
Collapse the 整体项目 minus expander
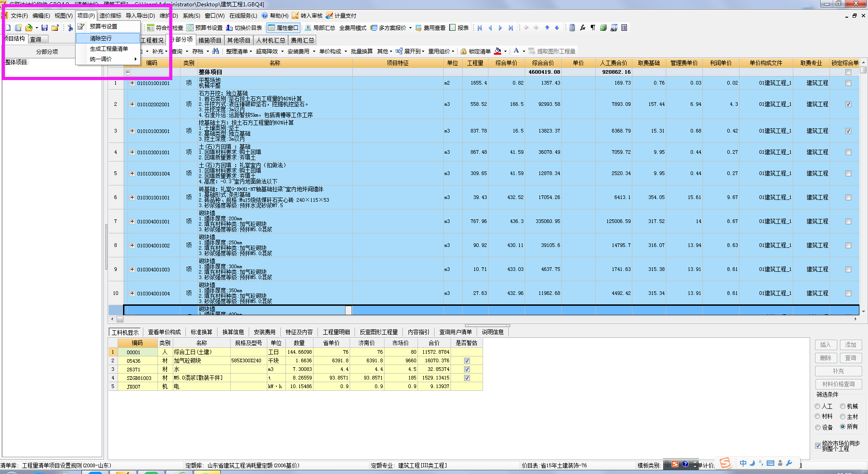(x=128, y=72)
